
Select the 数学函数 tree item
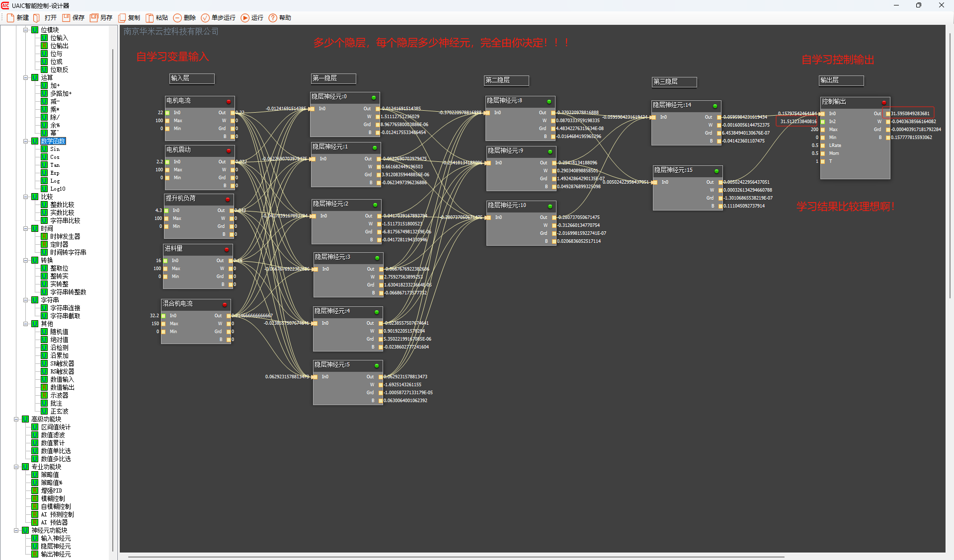pos(53,141)
